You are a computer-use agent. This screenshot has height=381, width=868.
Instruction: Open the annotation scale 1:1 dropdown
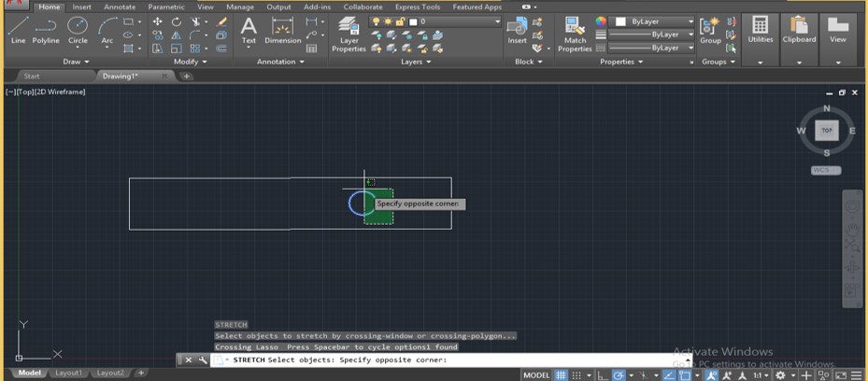760,375
